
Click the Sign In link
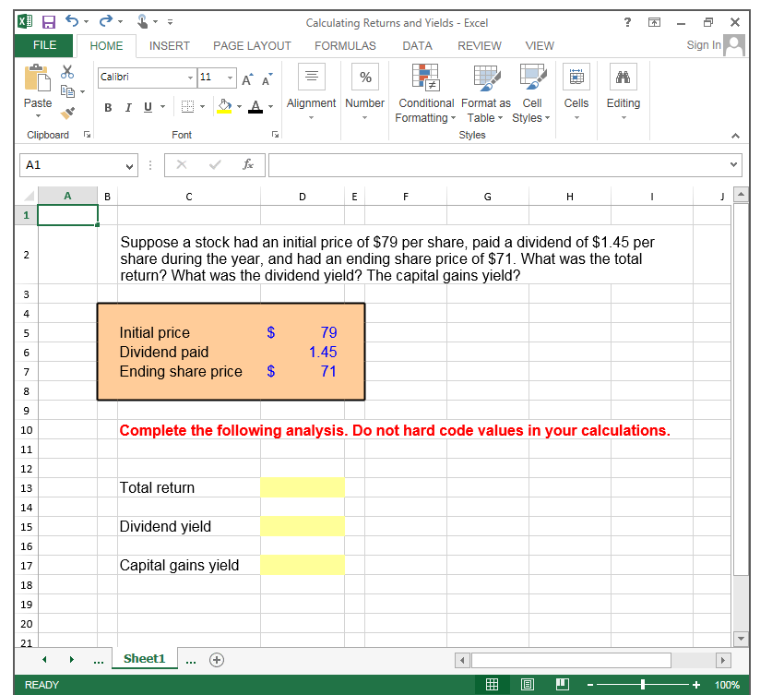click(701, 44)
